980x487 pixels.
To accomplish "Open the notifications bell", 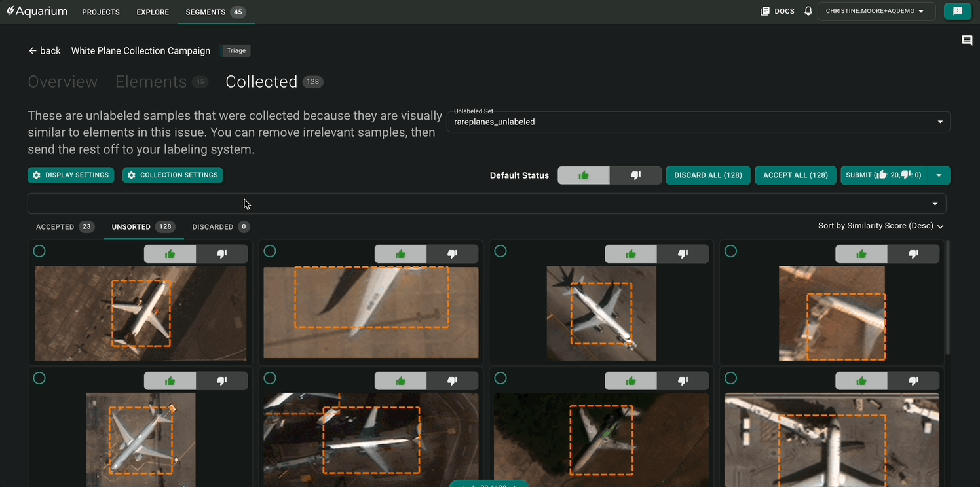I will (x=808, y=11).
